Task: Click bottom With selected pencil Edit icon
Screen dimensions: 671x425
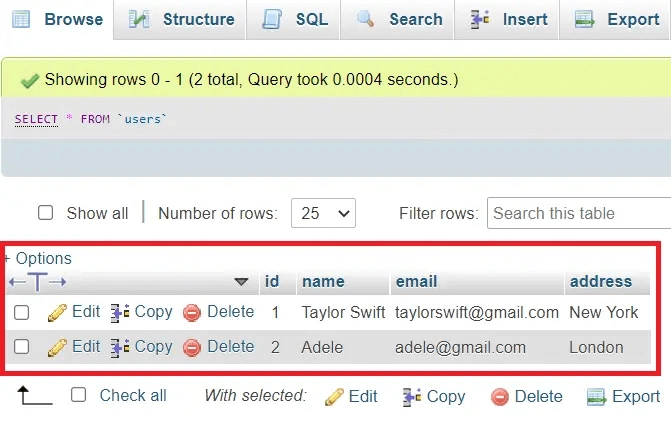Action: (x=335, y=396)
